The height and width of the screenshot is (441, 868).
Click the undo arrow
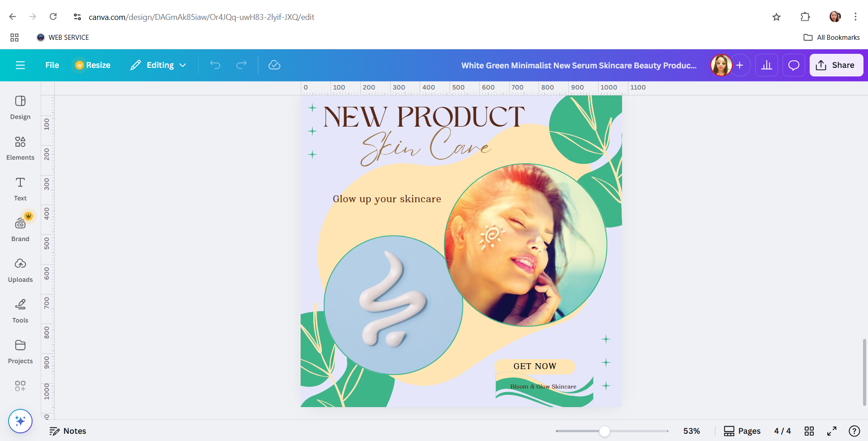click(x=215, y=65)
